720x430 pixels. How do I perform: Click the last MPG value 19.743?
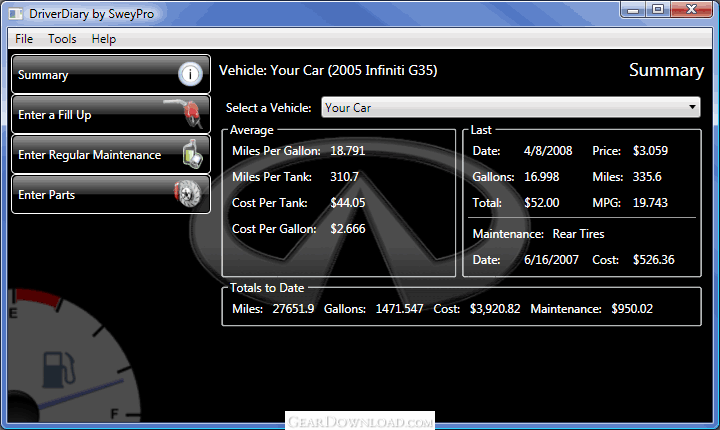coord(650,203)
